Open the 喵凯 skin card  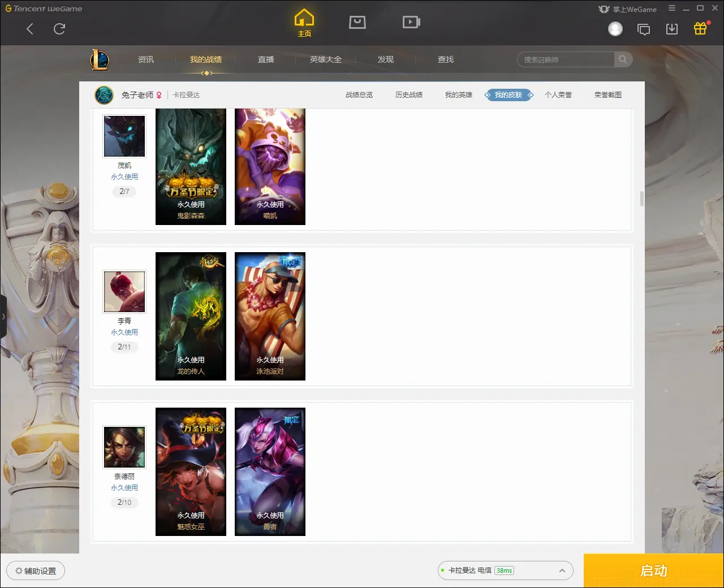tap(270, 167)
